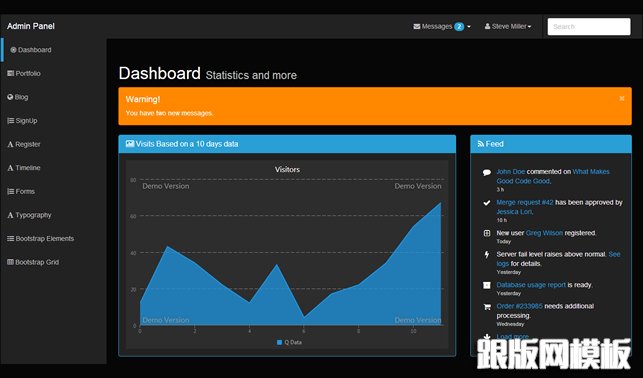Open What Makes Good Code Good link
The image size is (643, 378).
click(x=553, y=176)
